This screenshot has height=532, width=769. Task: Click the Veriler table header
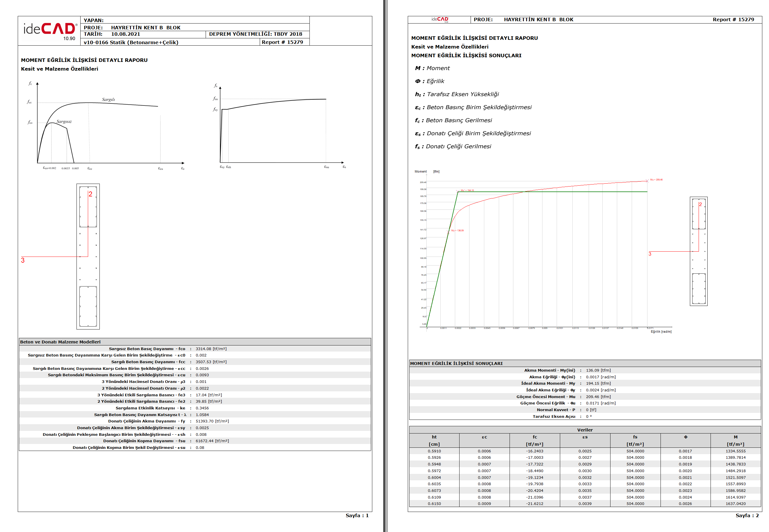tap(585, 430)
